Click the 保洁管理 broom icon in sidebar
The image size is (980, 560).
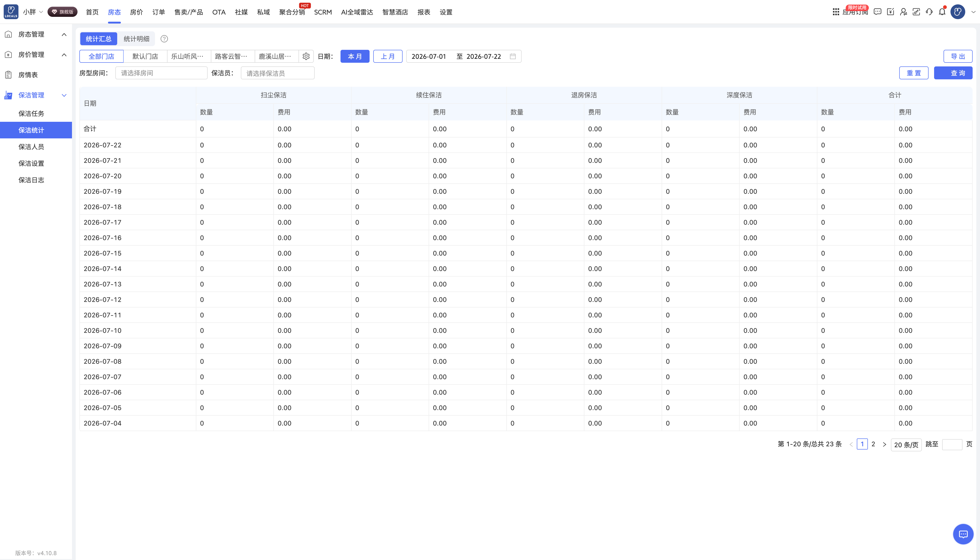coord(8,95)
